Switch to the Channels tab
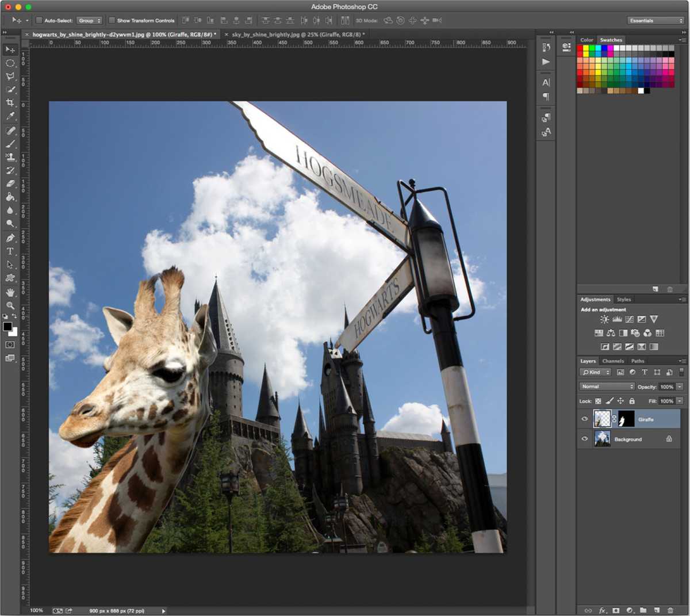 pos(613,361)
